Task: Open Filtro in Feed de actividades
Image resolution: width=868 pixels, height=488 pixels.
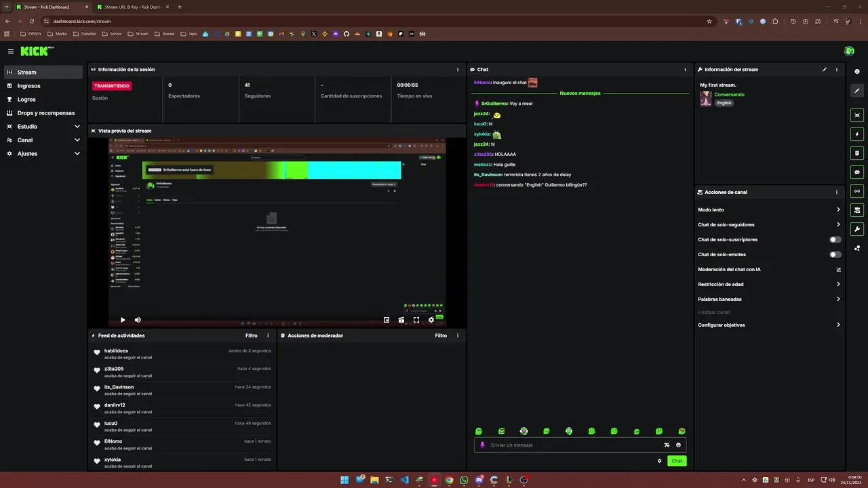Action: point(251,335)
